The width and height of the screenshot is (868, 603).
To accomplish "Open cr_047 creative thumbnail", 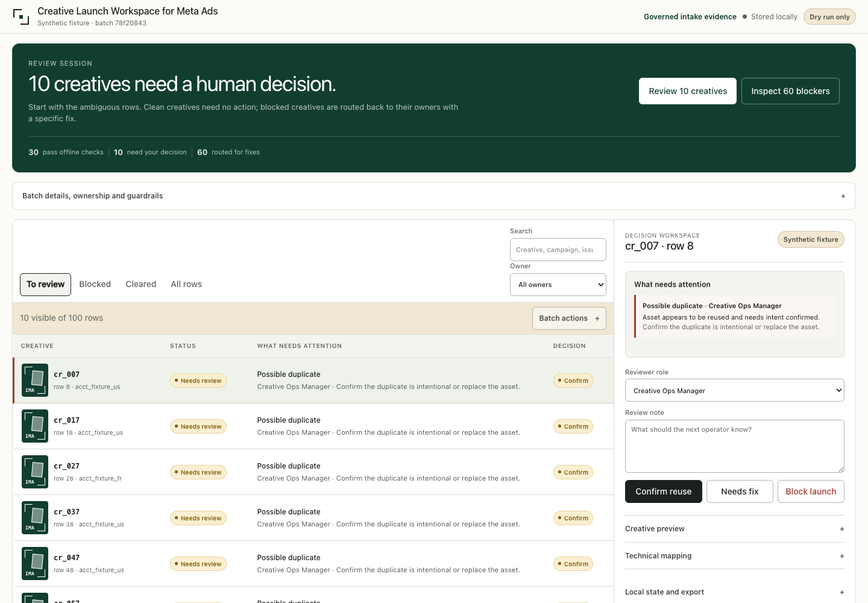I will pyautogui.click(x=35, y=563).
